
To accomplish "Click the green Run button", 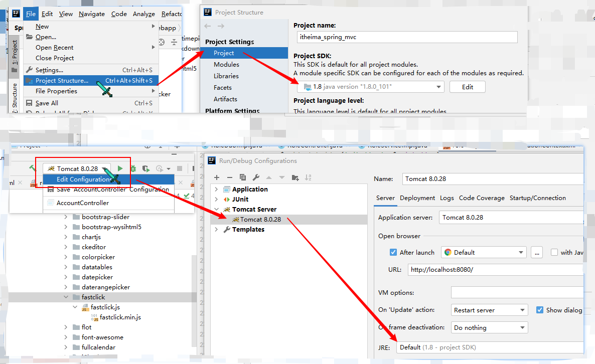I will [x=120, y=169].
